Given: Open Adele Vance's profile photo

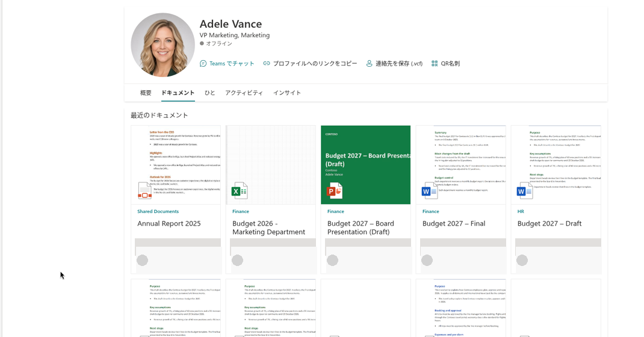Looking at the screenshot, I should 163,45.
